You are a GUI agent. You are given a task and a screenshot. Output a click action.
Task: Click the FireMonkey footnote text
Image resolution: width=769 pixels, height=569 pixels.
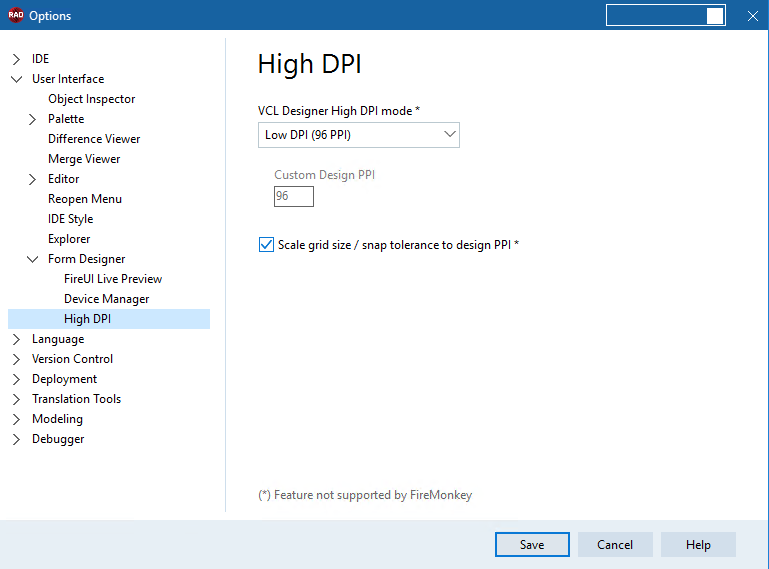365,495
